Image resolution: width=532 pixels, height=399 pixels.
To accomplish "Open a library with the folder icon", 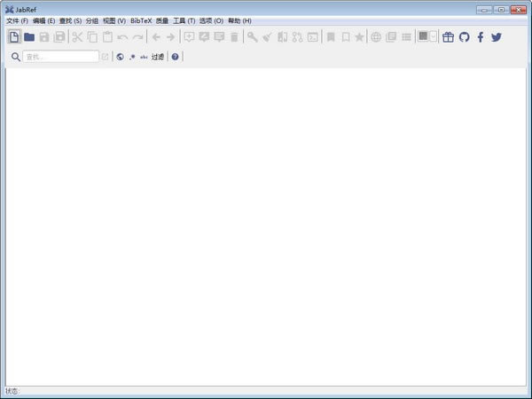I will pos(29,37).
